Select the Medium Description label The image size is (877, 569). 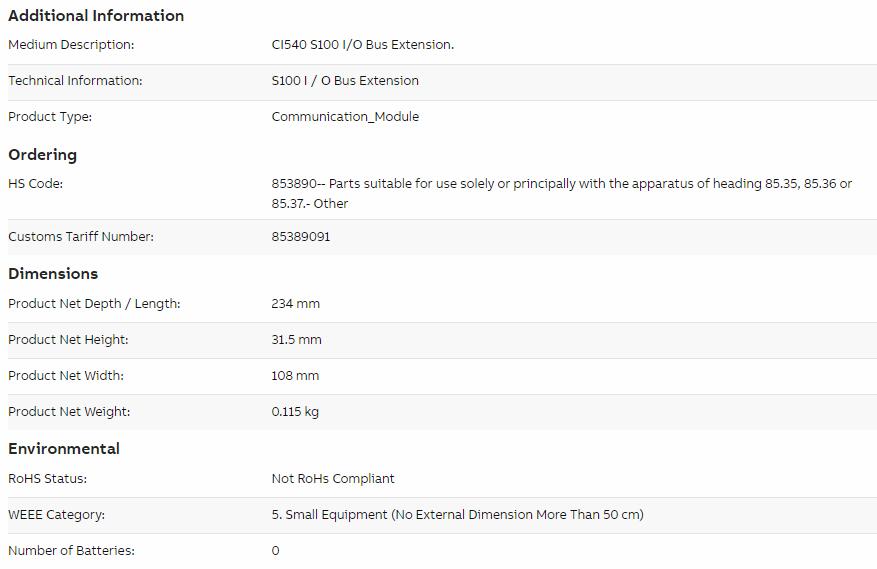click(x=71, y=45)
